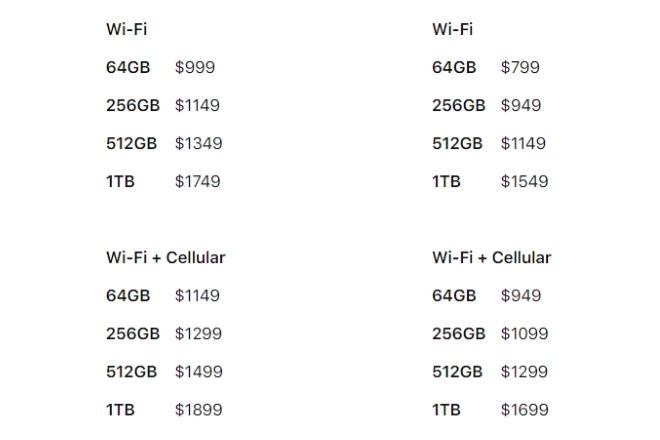
Task: Select the 256GB label beside $1099
Action: (x=459, y=333)
